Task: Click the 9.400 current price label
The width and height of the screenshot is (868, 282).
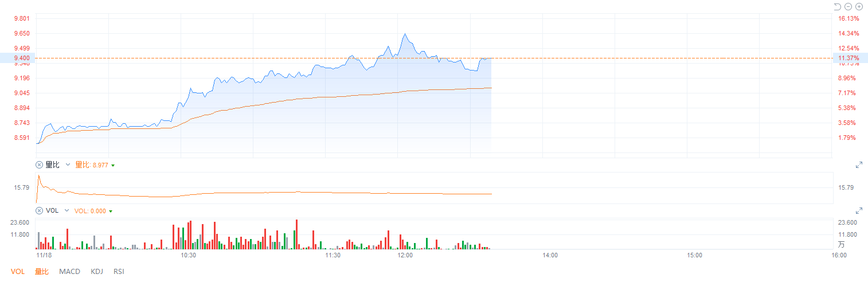Action: coord(14,58)
